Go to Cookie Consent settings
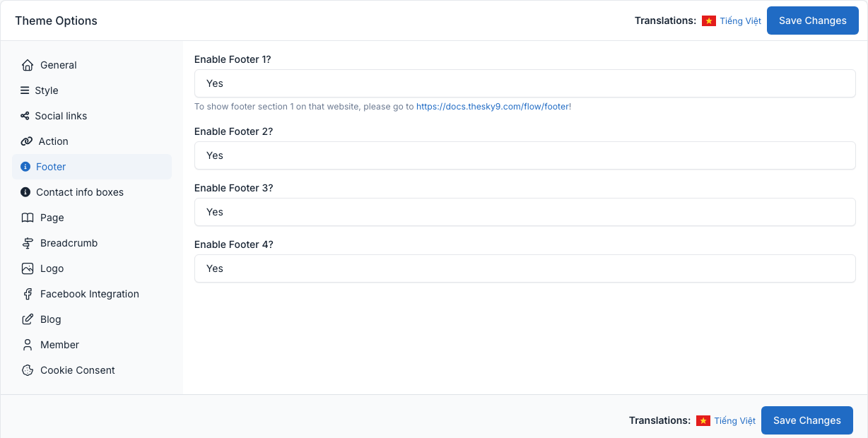Screen dimensions: 868x438 click(92, 370)
